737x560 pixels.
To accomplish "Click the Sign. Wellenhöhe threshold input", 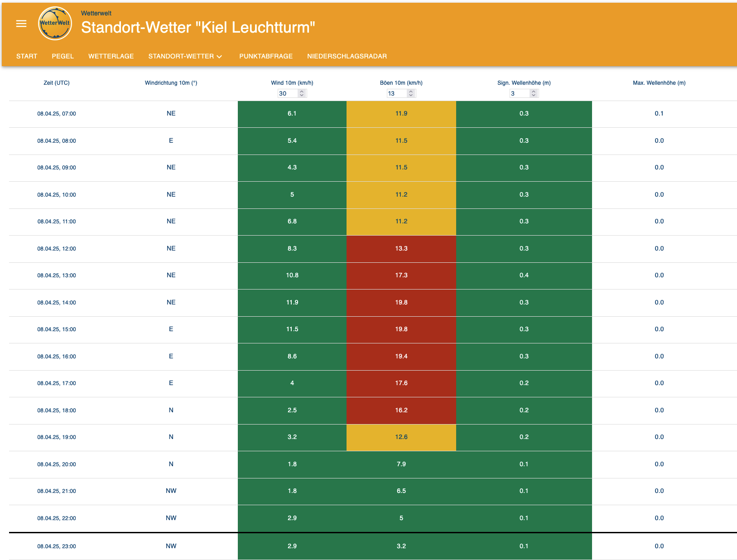I will pyautogui.click(x=519, y=93).
